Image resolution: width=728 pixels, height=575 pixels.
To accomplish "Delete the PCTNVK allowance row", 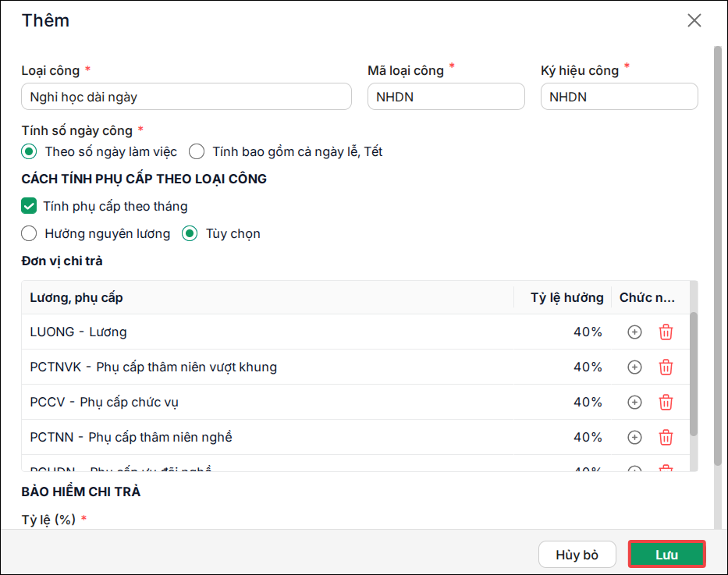I will (x=666, y=367).
